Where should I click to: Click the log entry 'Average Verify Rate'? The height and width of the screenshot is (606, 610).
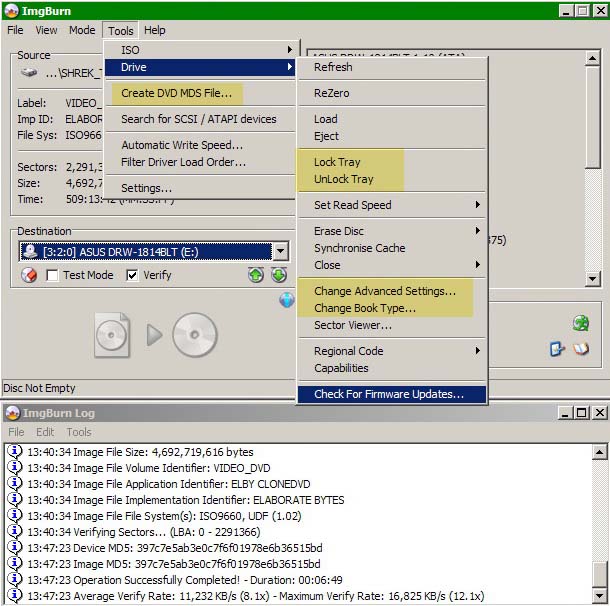[256, 595]
